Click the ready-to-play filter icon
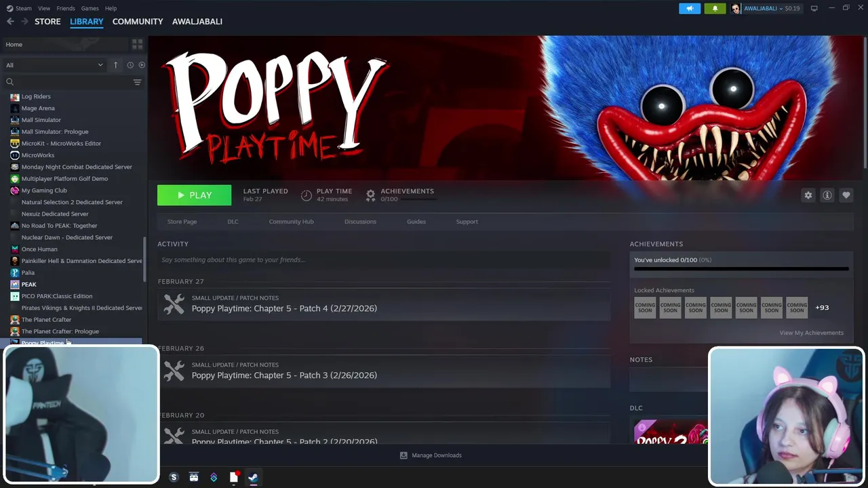 pos(142,65)
